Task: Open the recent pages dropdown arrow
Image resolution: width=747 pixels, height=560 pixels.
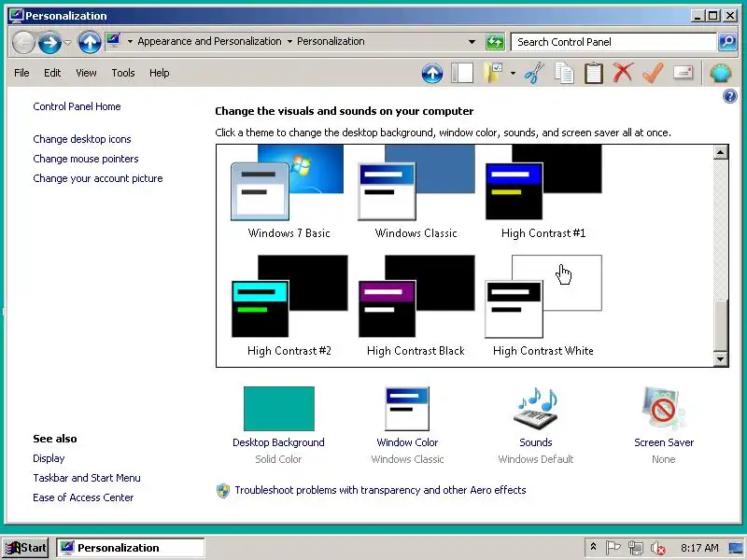Action: click(67, 42)
